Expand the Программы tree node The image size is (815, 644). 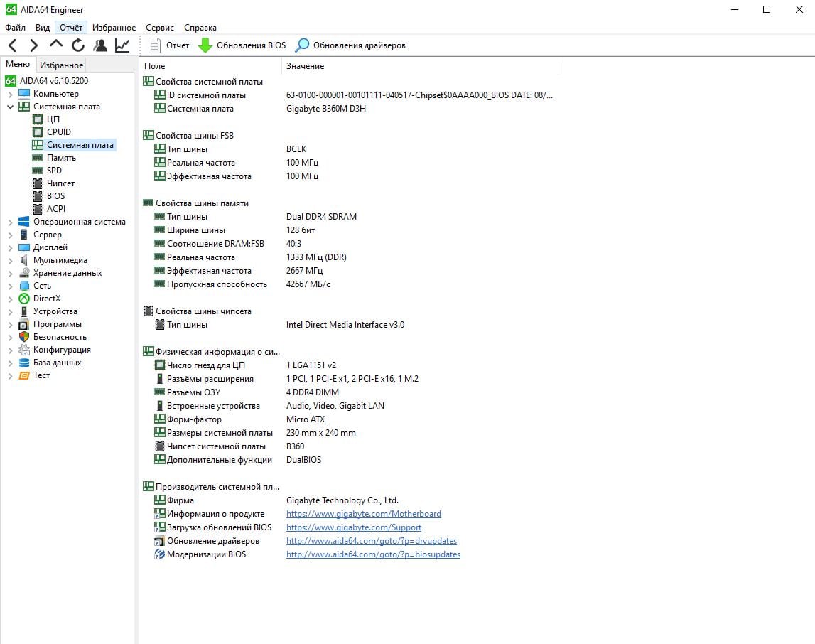[x=11, y=324]
